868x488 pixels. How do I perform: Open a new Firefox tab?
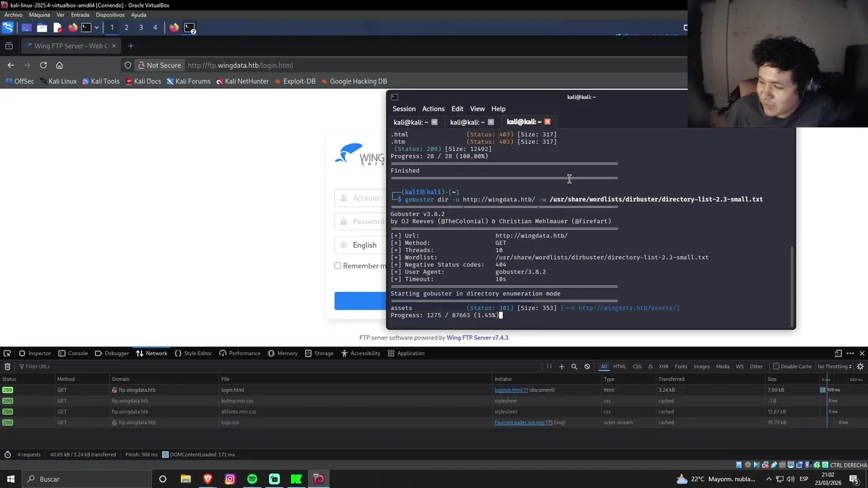click(131, 46)
